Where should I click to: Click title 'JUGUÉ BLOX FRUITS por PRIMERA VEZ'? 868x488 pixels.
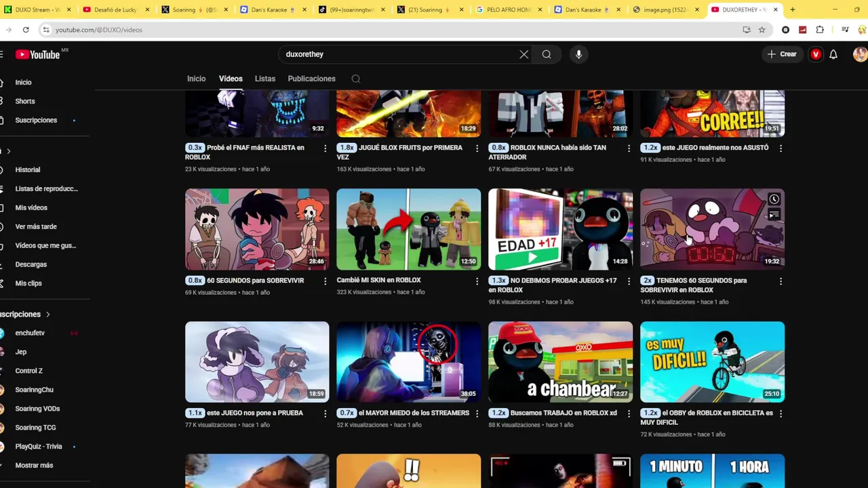click(x=399, y=152)
